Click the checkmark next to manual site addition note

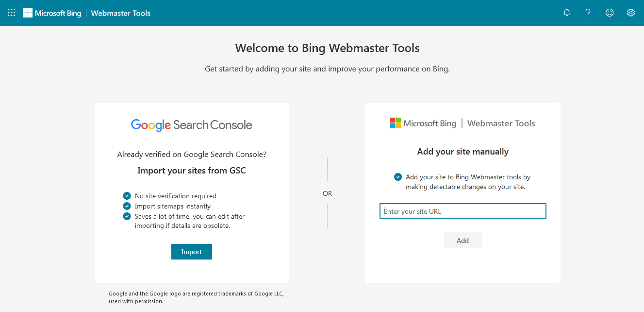(x=398, y=177)
